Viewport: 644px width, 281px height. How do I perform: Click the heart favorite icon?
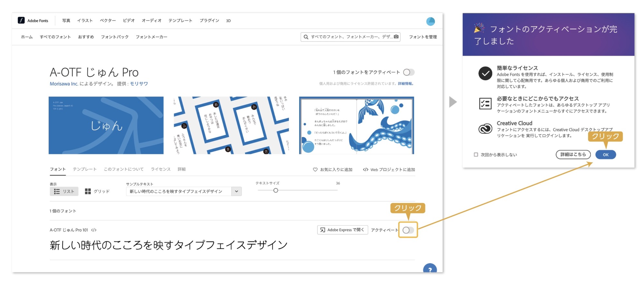point(315,170)
